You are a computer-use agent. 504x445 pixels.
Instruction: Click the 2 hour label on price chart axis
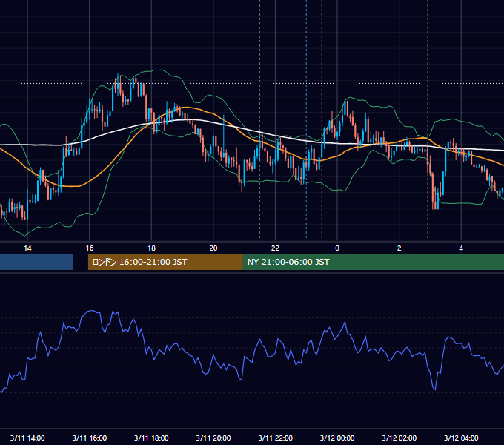pyautogui.click(x=399, y=248)
